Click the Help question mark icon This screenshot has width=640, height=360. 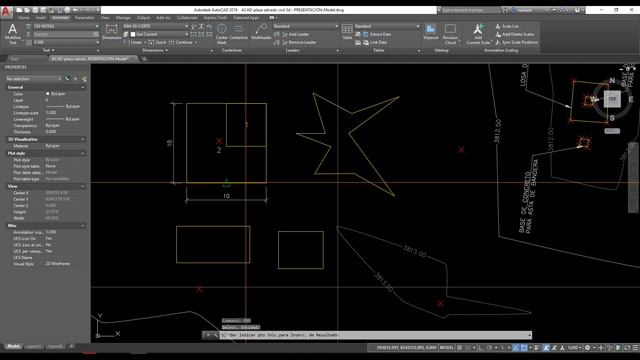tap(577, 10)
